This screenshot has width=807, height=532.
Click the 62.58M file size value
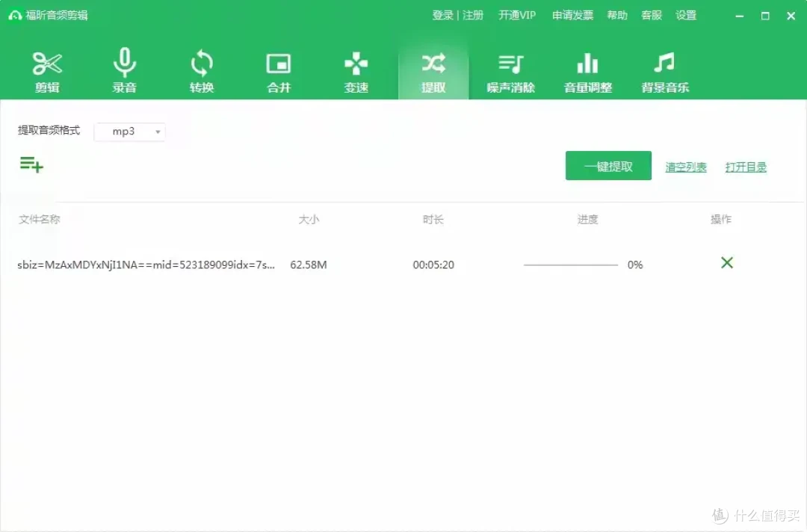309,265
